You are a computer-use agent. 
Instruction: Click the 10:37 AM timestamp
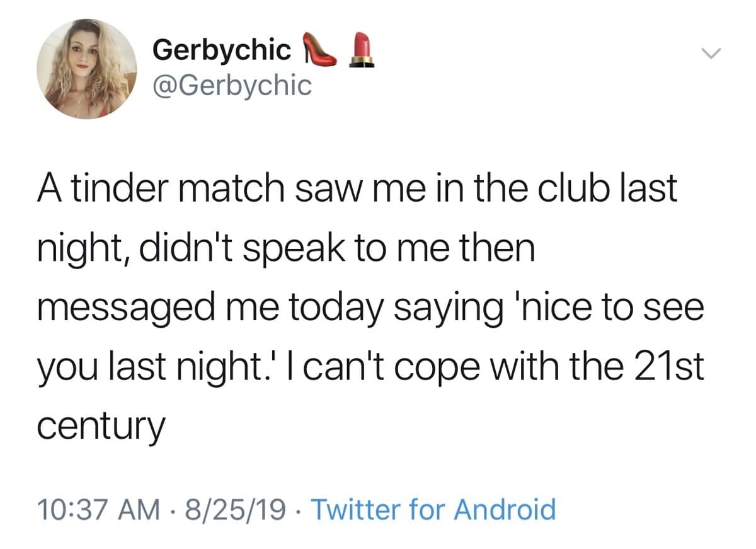[x=98, y=509]
